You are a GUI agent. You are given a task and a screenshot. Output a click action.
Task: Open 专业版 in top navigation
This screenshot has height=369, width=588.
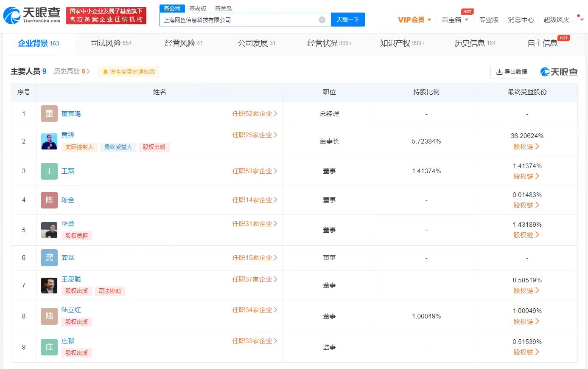(489, 20)
